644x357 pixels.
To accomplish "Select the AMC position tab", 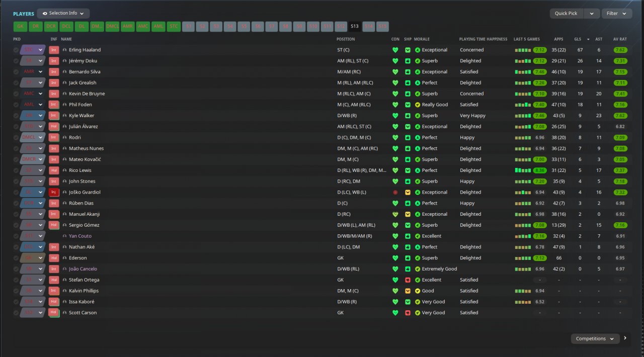I will click(143, 27).
